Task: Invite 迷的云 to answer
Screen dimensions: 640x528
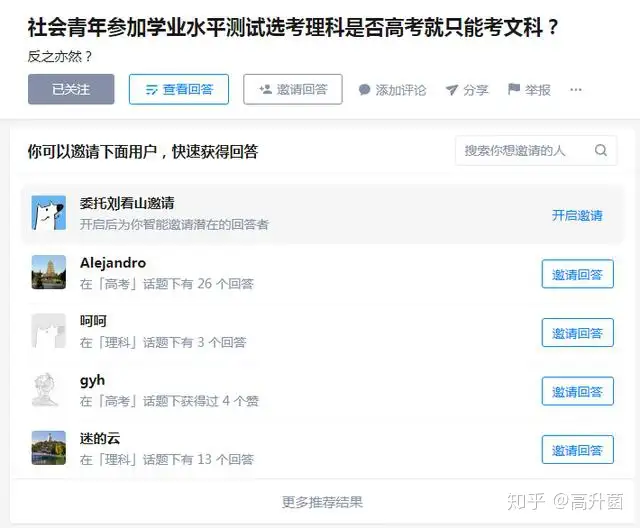Action: [x=578, y=450]
